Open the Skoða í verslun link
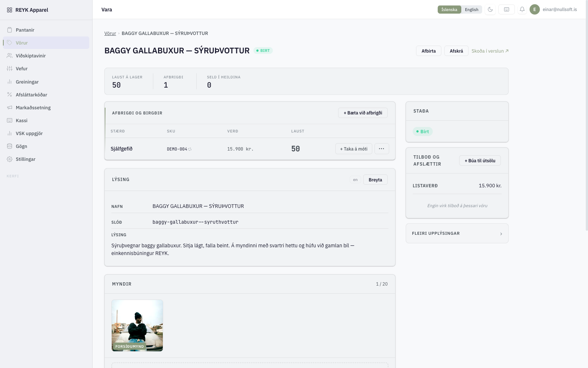 click(490, 51)
